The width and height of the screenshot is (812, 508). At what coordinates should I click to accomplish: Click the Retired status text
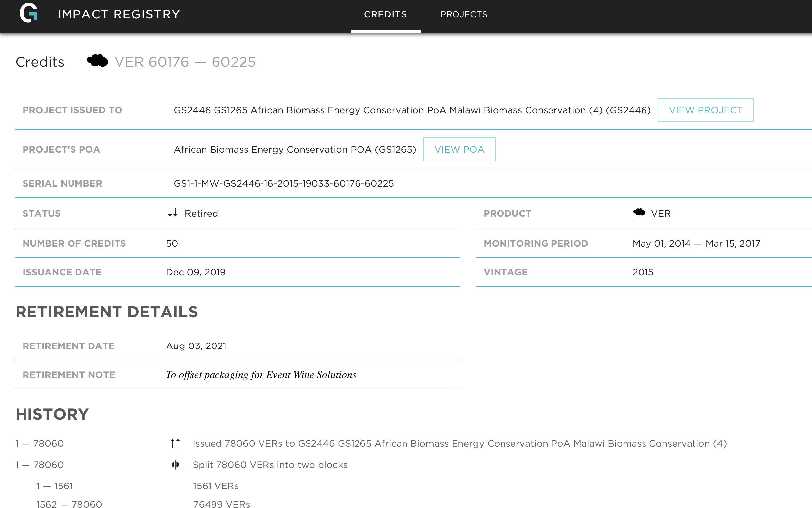[x=201, y=214]
